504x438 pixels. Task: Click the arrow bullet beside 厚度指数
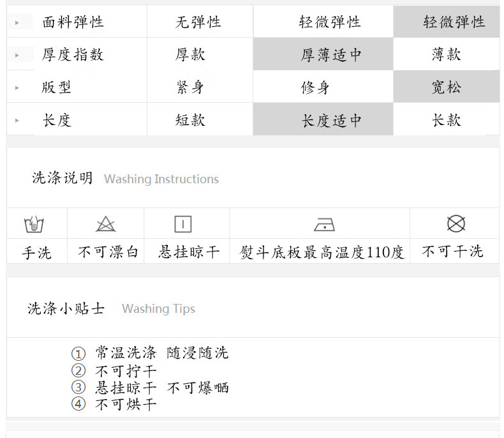17,56
